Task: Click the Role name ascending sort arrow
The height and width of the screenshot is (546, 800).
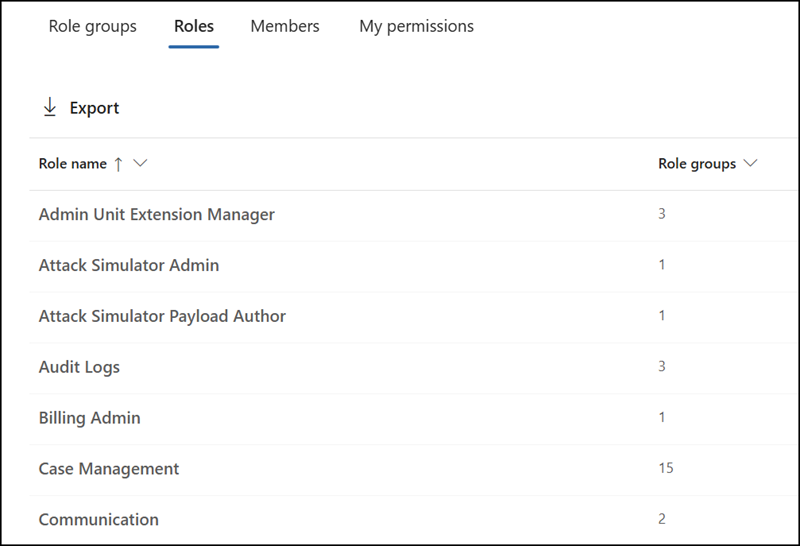Action: click(x=118, y=164)
